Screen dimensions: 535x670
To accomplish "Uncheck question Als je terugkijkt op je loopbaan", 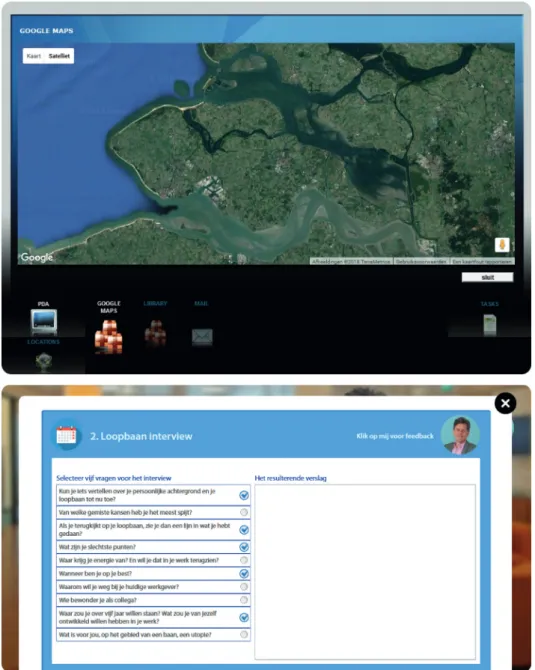I will 244,530.
